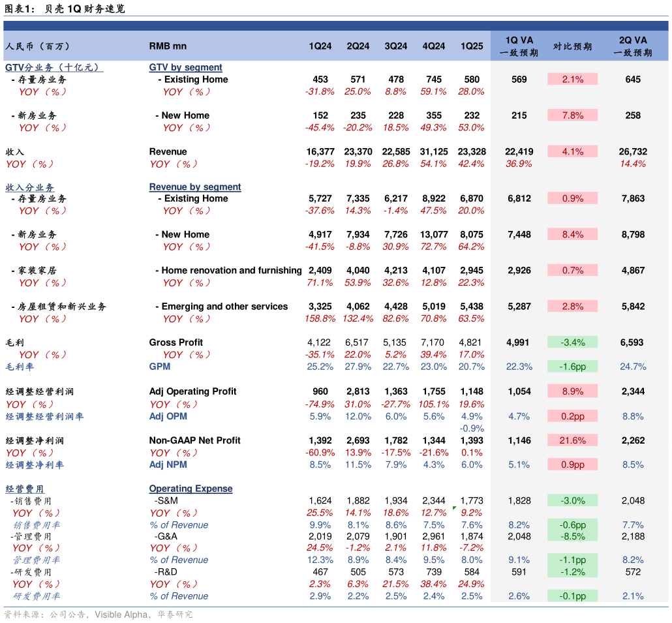The image size is (672, 623).
Task: Click the underlined "收入分业务" heading
Action: [x=30, y=187]
